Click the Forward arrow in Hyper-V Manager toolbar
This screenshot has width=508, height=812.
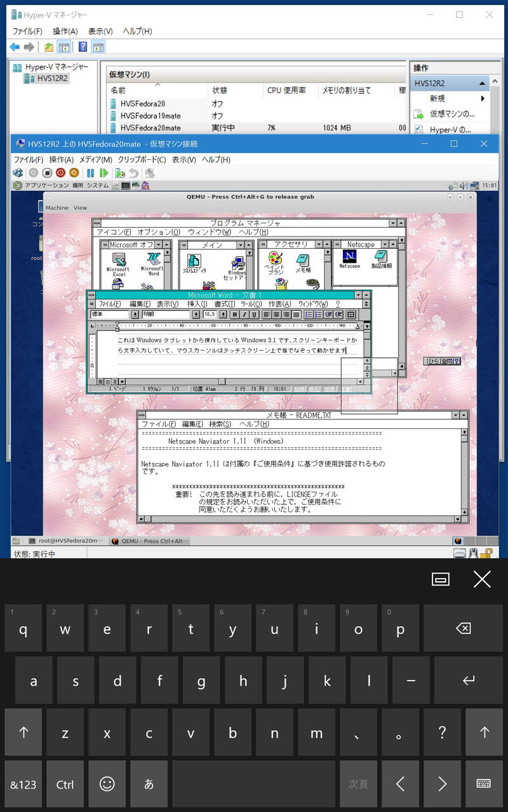29,47
